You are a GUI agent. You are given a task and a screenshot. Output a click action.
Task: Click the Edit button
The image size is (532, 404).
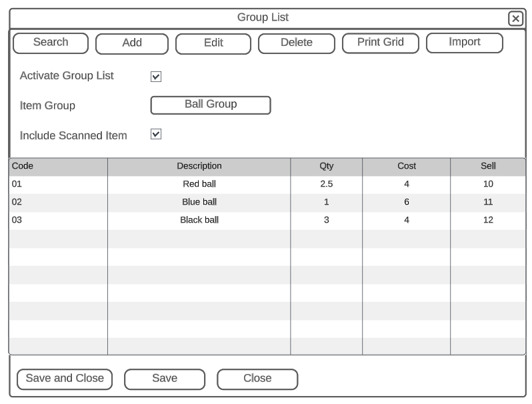213,43
